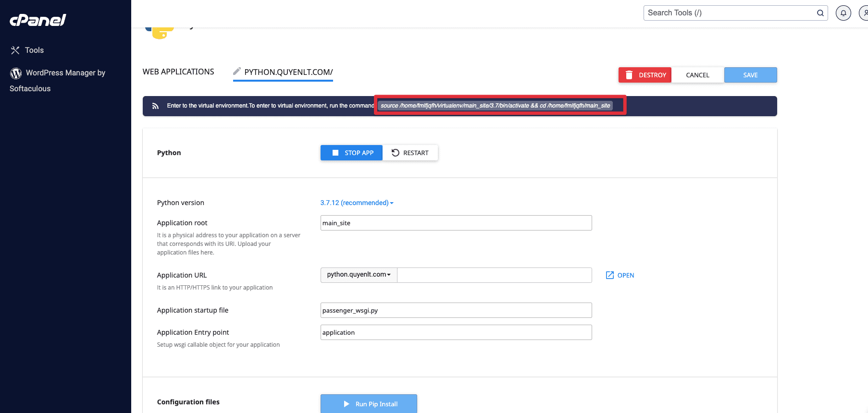Click the cPanel logo
The image size is (868, 413).
(x=38, y=20)
